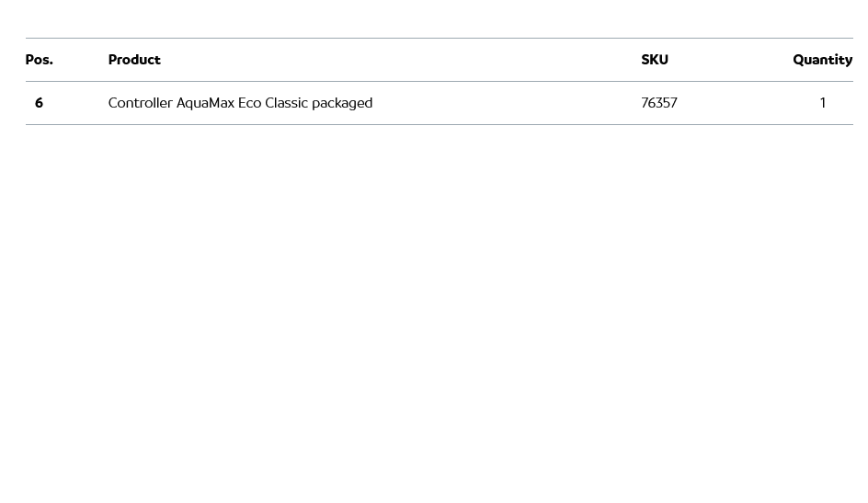Click the bottom border line under row 6

(434, 124)
